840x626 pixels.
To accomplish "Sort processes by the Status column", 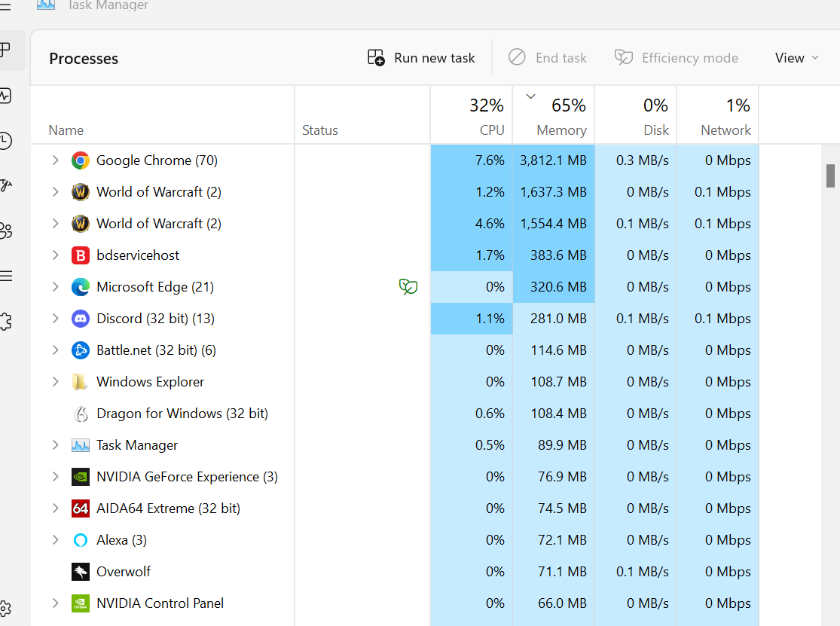I will pos(362,115).
